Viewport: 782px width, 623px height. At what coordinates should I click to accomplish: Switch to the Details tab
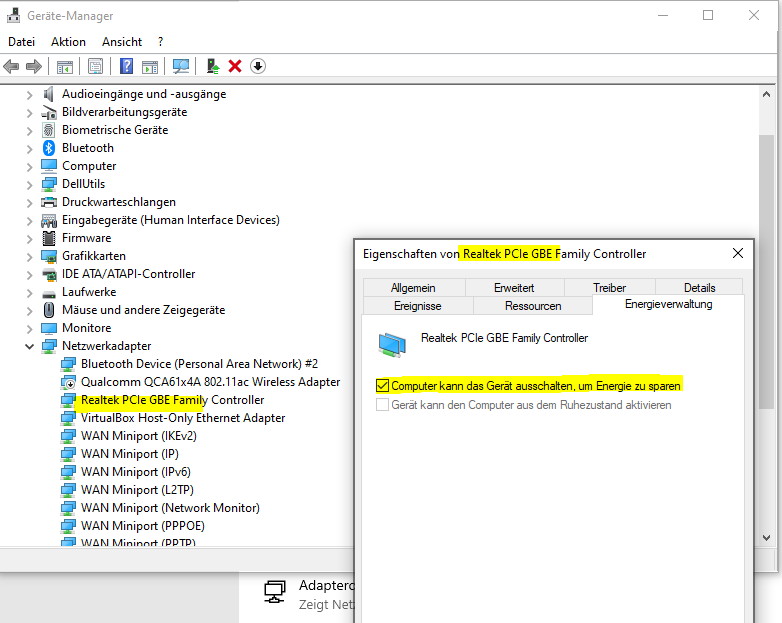click(x=699, y=288)
